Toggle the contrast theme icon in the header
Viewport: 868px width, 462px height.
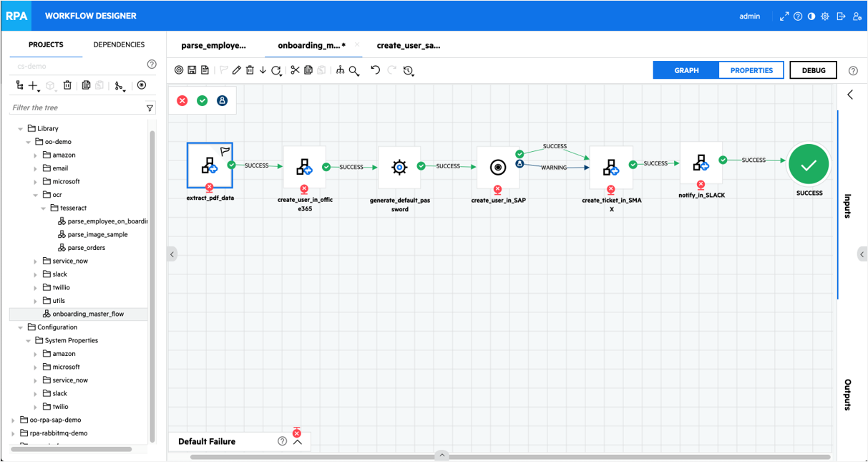click(811, 16)
